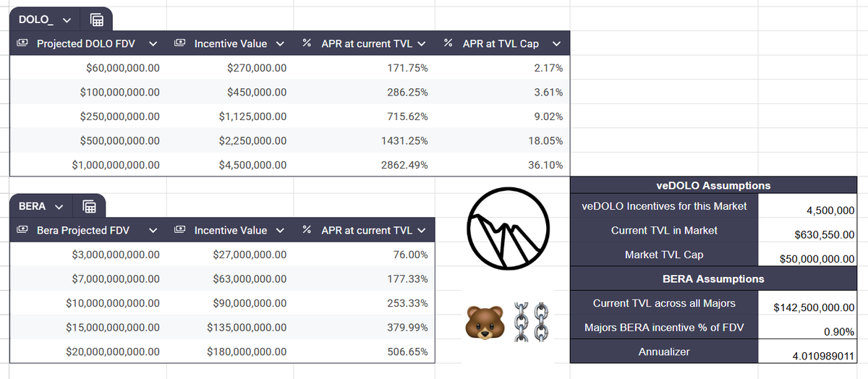Select Current TVL value $630,550.00
Image resolution: width=868 pixels, height=379 pixels.
pos(808,231)
